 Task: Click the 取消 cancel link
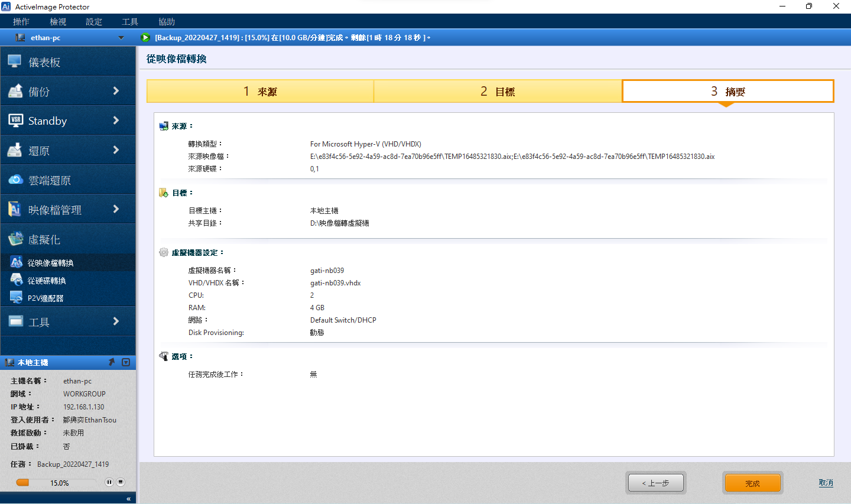coord(826,483)
